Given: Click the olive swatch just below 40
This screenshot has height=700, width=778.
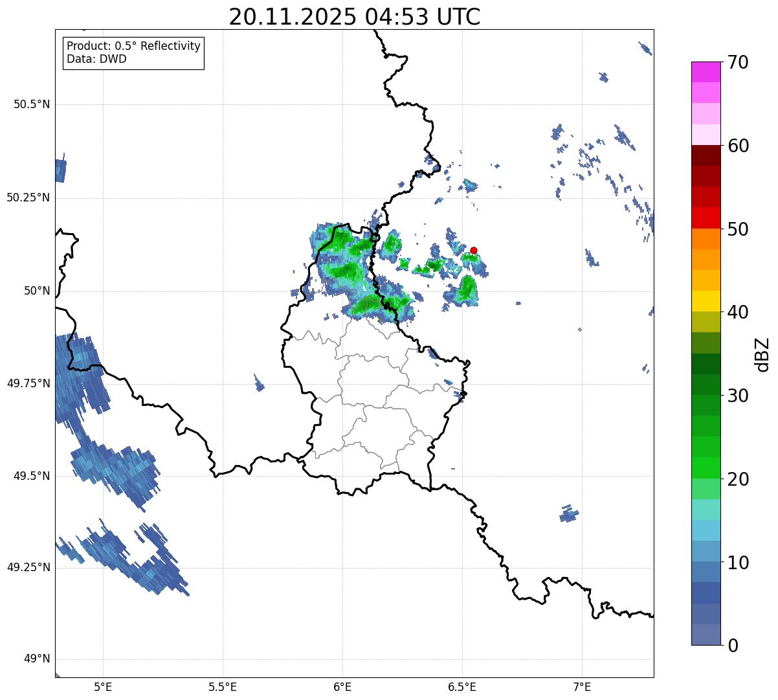Looking at the screenshot, I should (x=706, y=322).
